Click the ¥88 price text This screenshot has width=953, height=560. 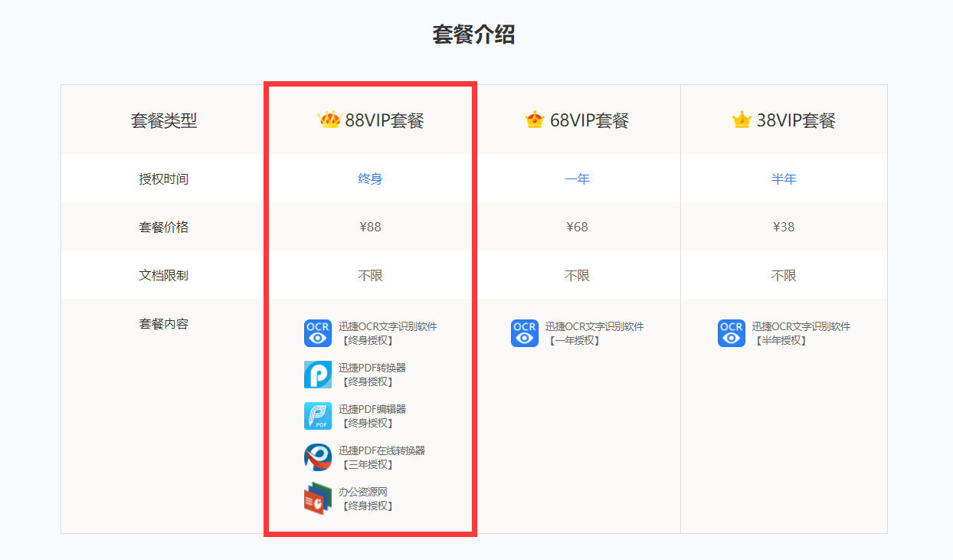370,227
